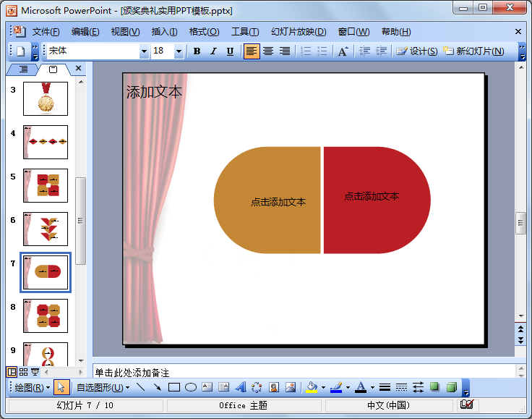Close the slide thumbnail pane
The height and width of the screenshot is (419, 532).
78,68
